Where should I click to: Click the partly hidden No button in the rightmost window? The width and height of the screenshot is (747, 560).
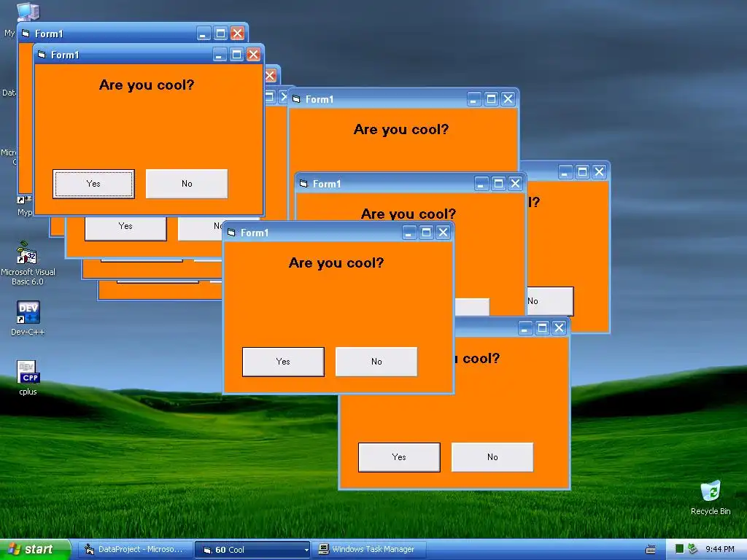550,301
